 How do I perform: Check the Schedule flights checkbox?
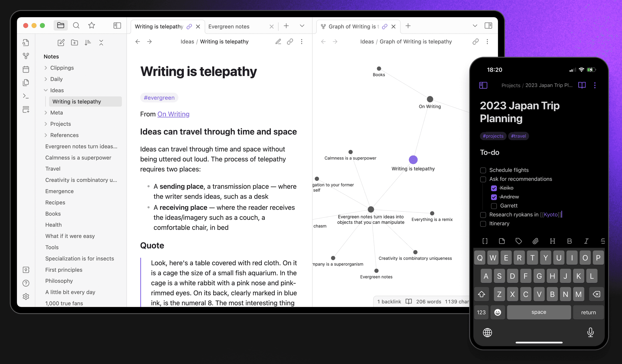click(x=483, y=170)
